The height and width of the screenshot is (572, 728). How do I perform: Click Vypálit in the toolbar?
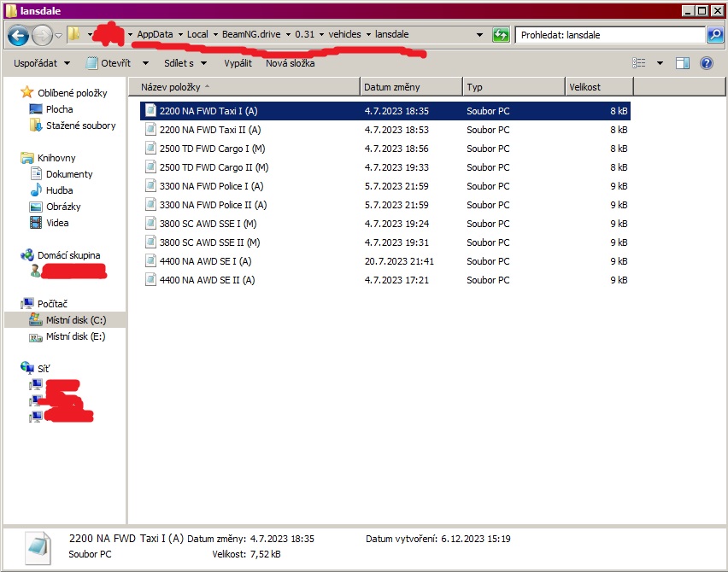click(x=238, y=63)
